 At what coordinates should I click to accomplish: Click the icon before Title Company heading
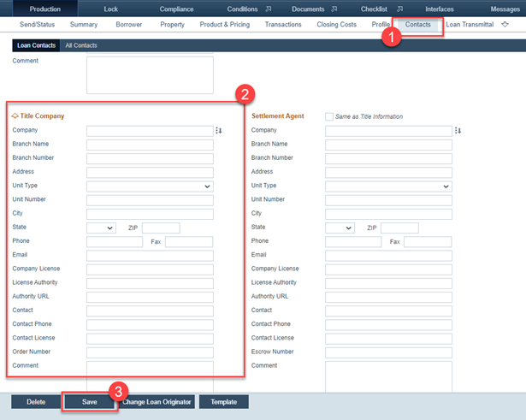coord(15,116)
